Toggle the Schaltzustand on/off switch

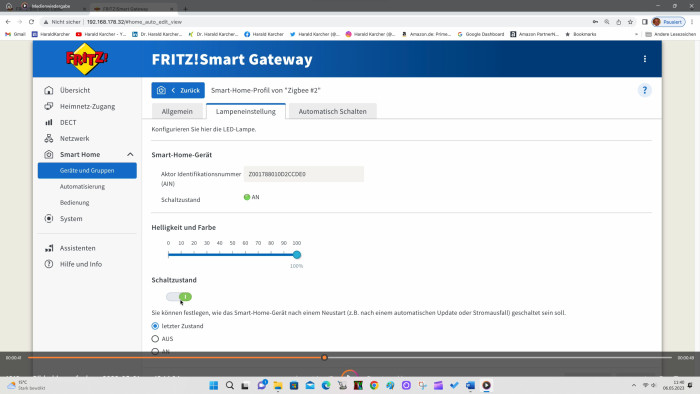pos(179,297)
